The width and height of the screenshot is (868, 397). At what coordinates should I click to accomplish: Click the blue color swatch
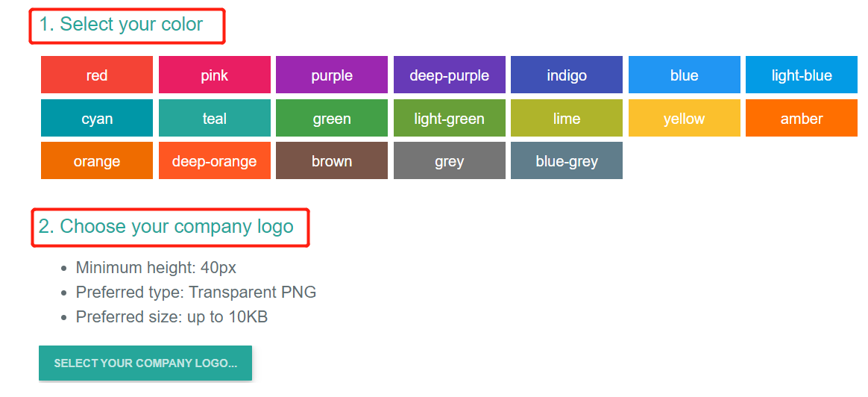(685, 75)
